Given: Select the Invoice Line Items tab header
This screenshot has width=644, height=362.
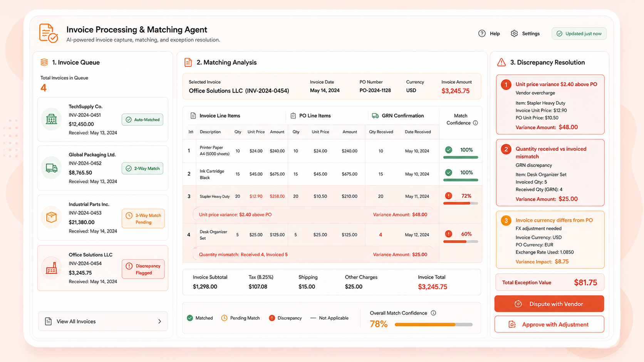Looking at the screenshot, I should (x=220, y=116).
